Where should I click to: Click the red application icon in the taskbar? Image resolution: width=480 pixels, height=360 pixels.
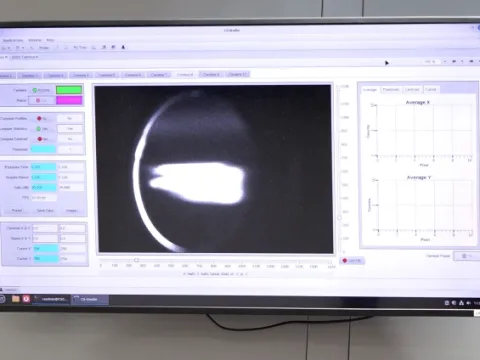point(26,299)
